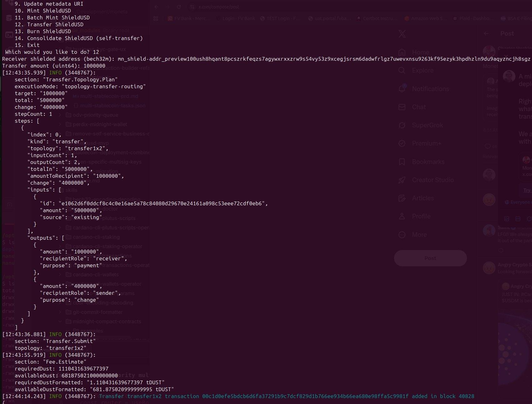Open Home from the X sidebar
Screen dimensions: 532x404
[420, 52]
